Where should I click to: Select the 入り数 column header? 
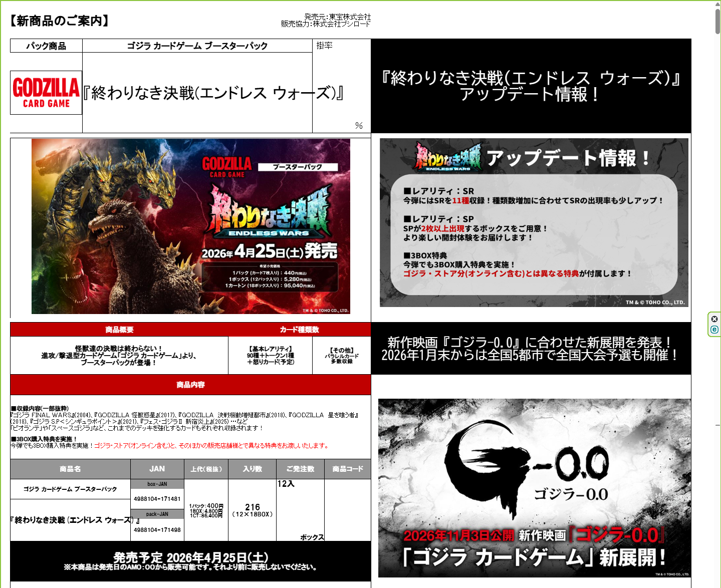pyautogui.click(x=252, y=469)
